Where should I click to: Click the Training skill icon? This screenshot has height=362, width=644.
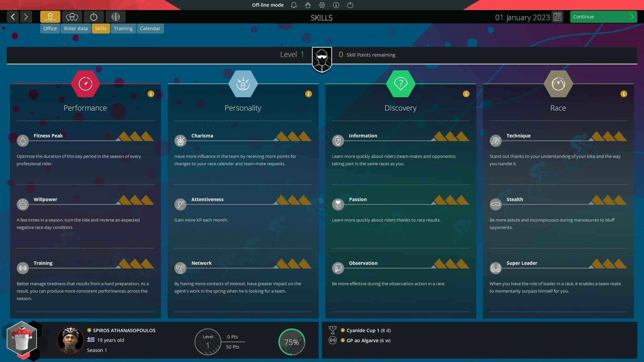point(22,267)
